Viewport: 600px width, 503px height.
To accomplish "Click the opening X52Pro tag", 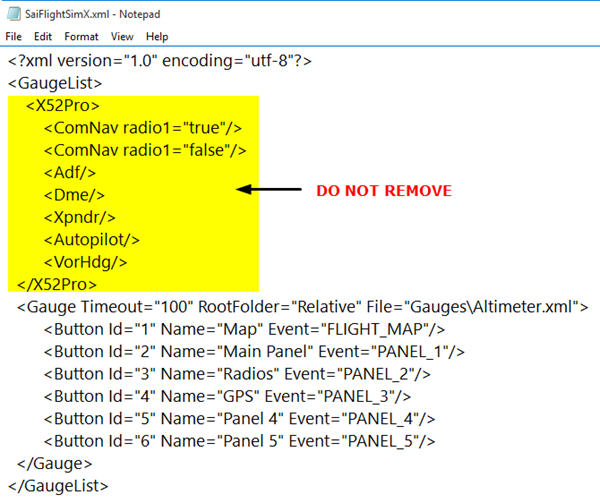I will (x=62, y=106).
